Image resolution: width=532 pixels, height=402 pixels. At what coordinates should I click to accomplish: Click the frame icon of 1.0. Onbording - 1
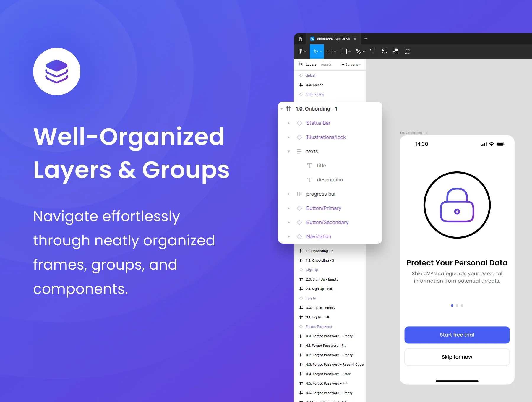[x=289, y=109]
